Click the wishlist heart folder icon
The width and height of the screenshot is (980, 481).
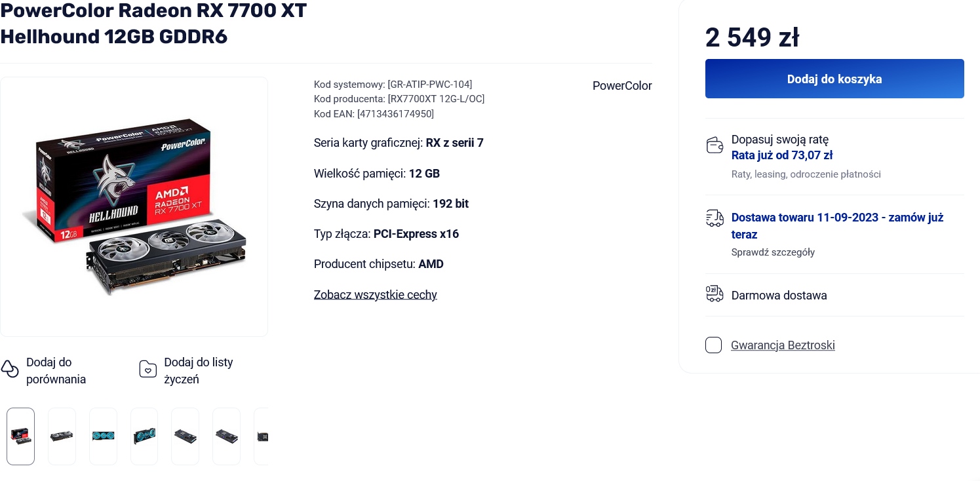[148, 370]
